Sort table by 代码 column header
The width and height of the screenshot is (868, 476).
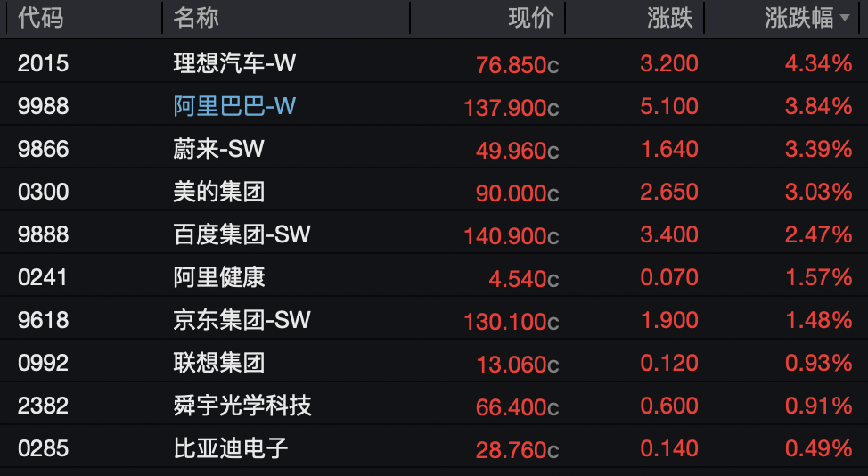40,18
